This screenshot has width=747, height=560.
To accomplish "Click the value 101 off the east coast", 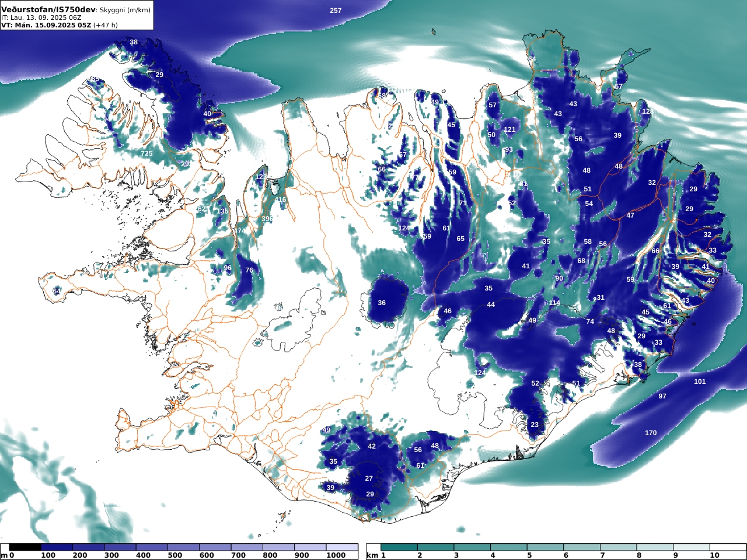I will pos(700,381).
